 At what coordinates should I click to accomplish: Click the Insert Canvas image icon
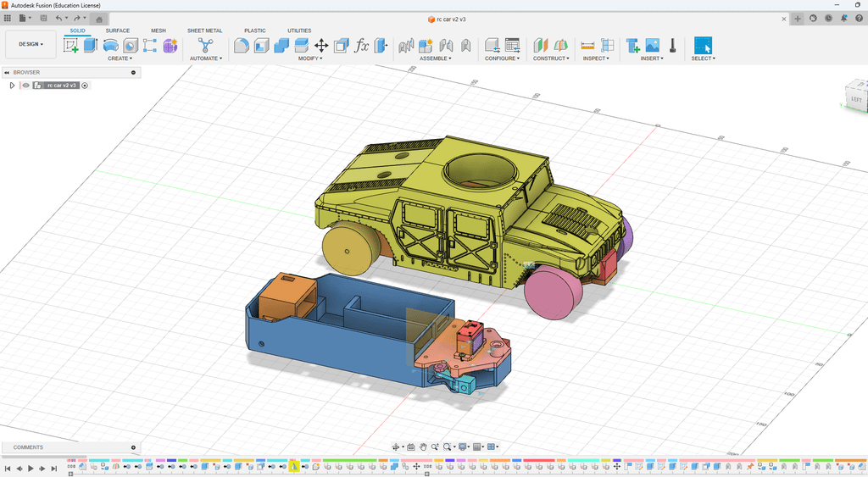coord(653,46)
